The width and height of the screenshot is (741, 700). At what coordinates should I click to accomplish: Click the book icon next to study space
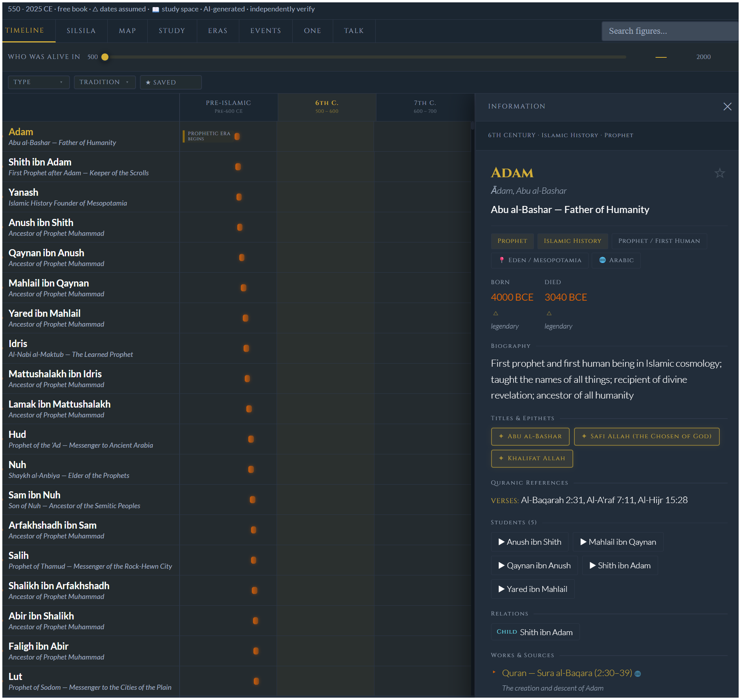coord(156,9)
